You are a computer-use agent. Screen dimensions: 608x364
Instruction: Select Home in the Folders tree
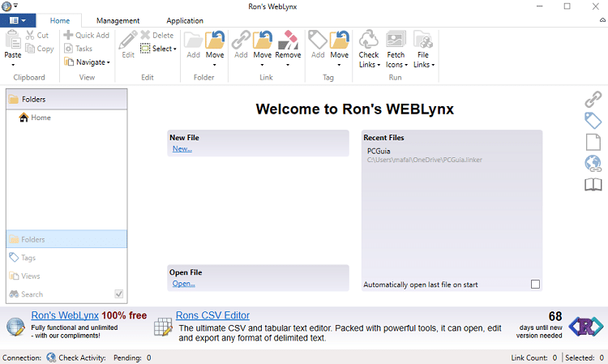click(35, 118)
